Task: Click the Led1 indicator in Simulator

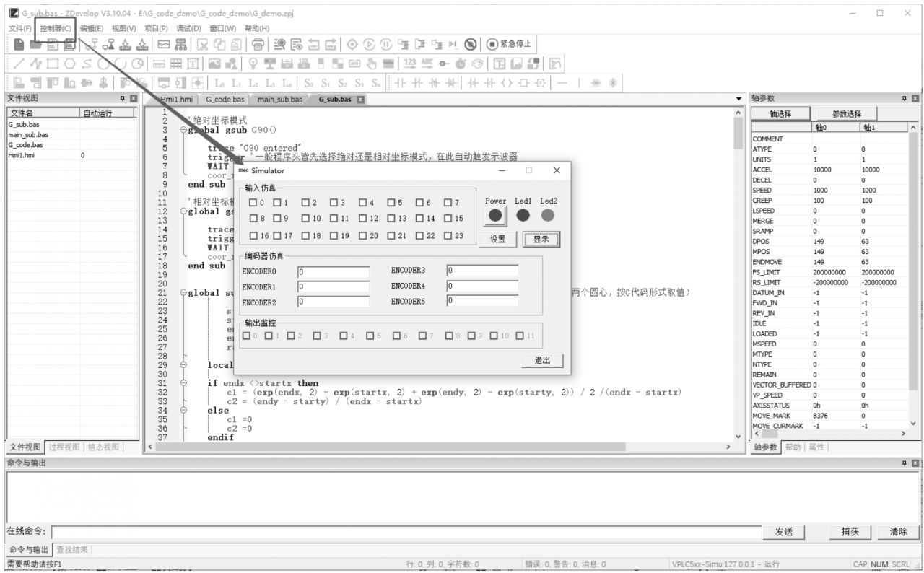Action: (523, 215)
